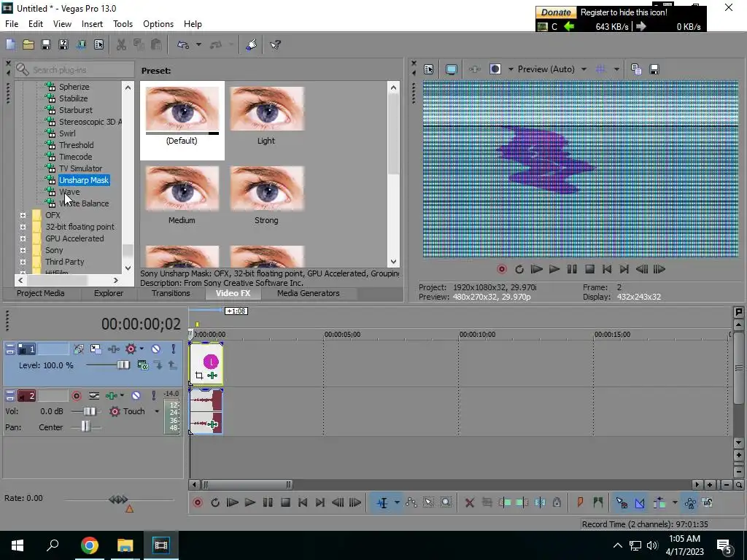
Task: Select the TV Simulator effect
Action: click(x=80, y=168)
